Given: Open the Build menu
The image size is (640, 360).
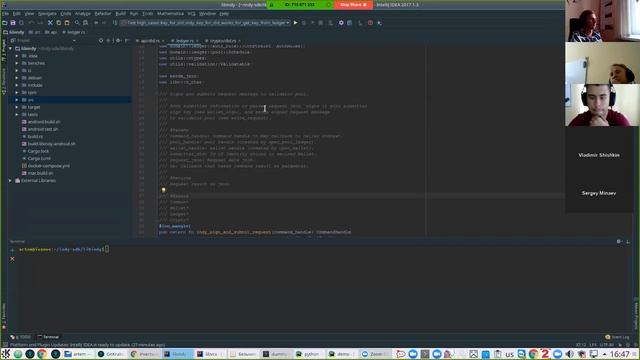Looking at the screenshot, I should pyautogui.click(x=120, y=13).
